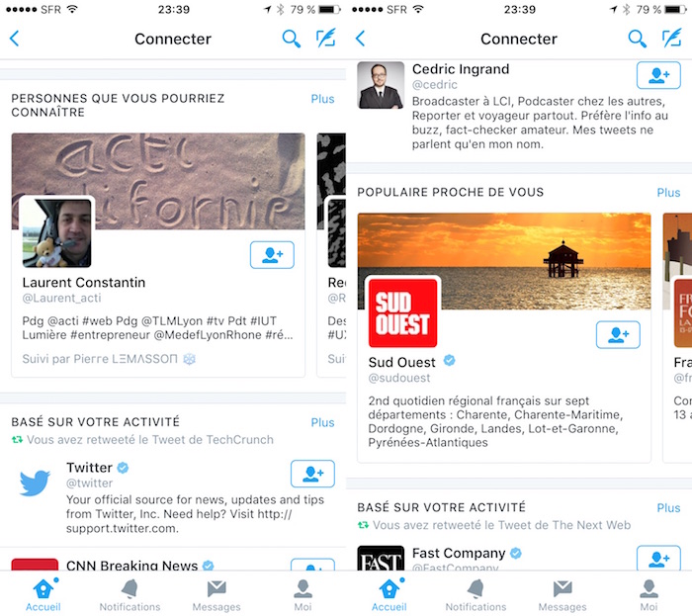The width and height of the screenshot is (692, 616).
Task: Open compose tweet icon in right screen
Action: point(671,39)
